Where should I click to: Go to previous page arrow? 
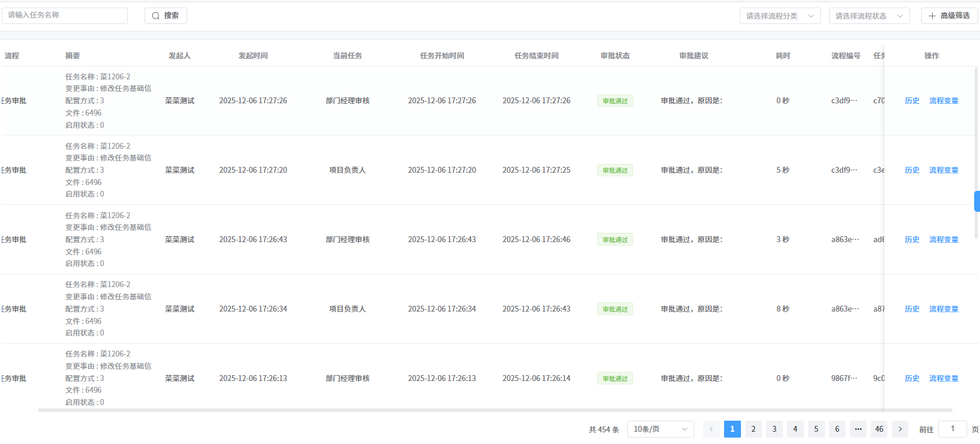711,429
